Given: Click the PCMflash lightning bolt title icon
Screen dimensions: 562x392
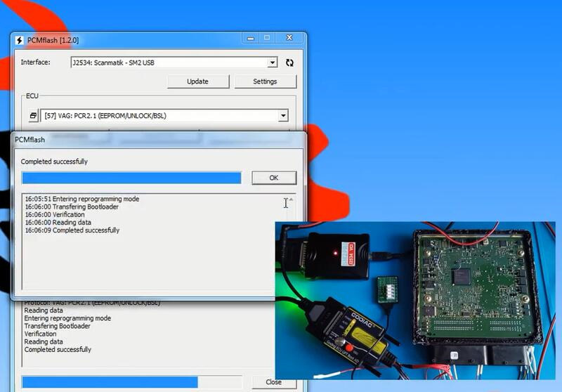Looking at the screenshot, I should (20, 39).
